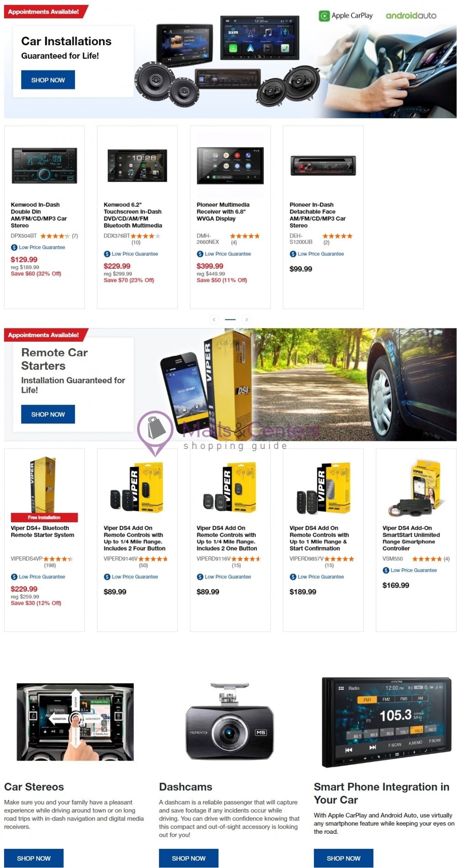Image resolution: width=457 pixels, height=868 pixels.
Task: Click star rating of Viper DS4+ Bluetooth
Action: 58,559
